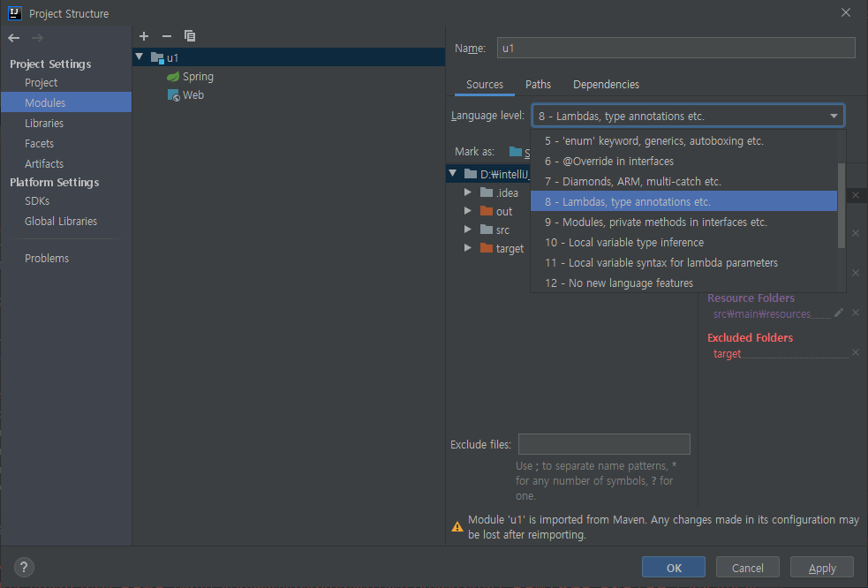Expand the out folder
This screenshot has height=588, width=868.
(468, 211)
